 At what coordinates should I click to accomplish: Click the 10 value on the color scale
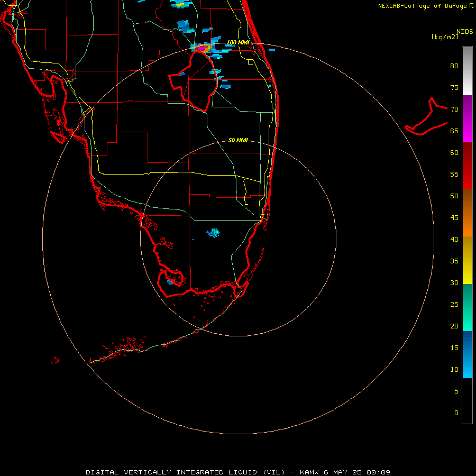(x=454, y=370)
